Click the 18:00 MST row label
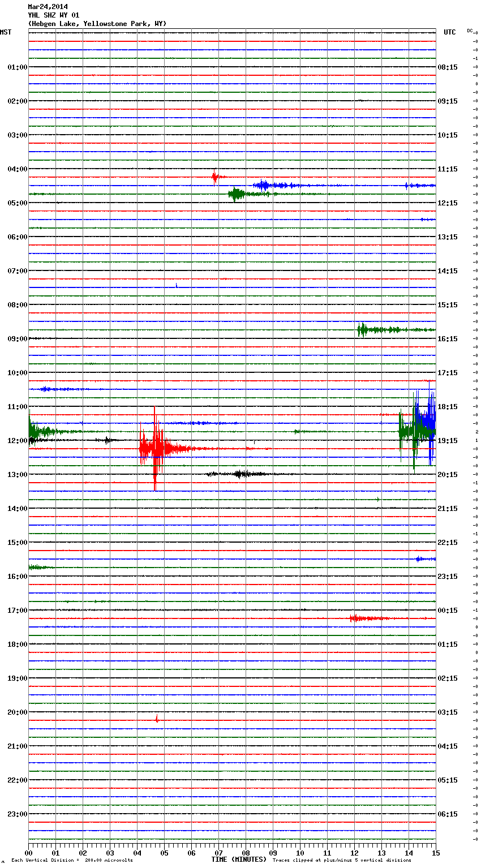Screen dimensions: 481x868 click(x=18, y=644)
